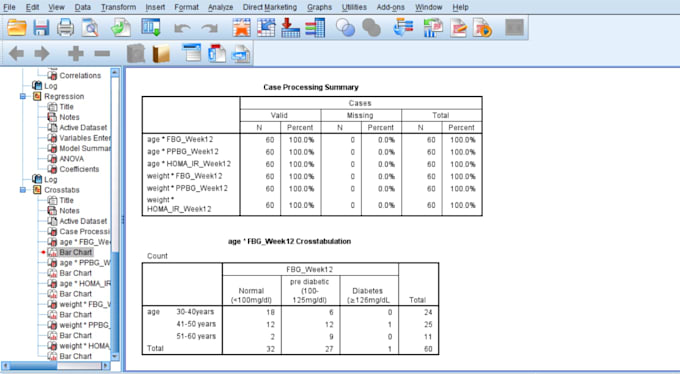Select ANOVA in the outline tree
Viewport: 680px width, 374px height.
coord(71,159)
